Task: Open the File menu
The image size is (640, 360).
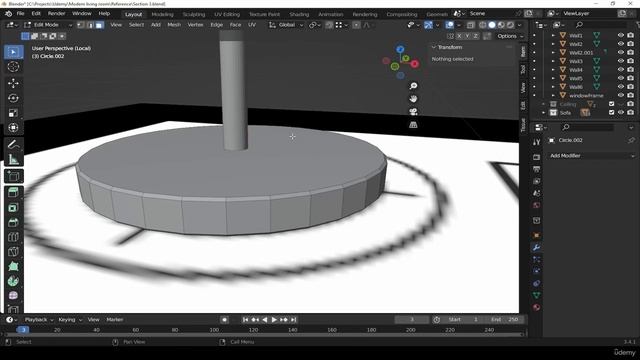Action: (x=20, y=14)
